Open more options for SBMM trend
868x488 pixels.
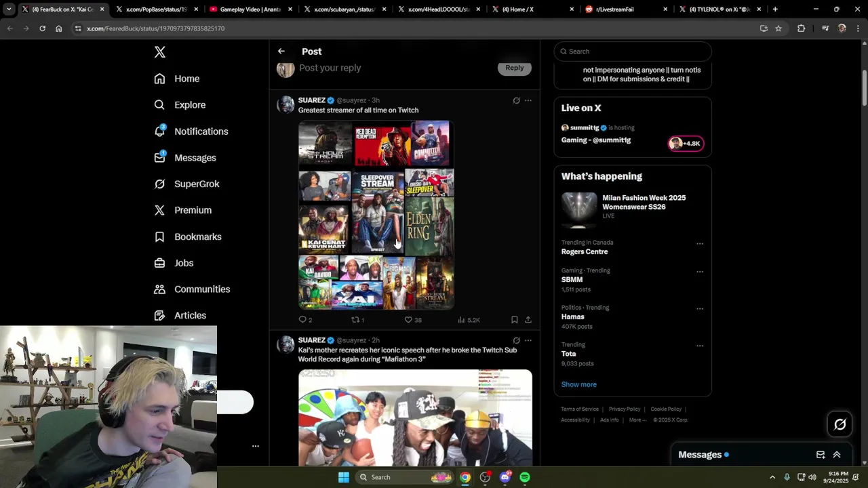pyautogui.click(x=700, y=272)
